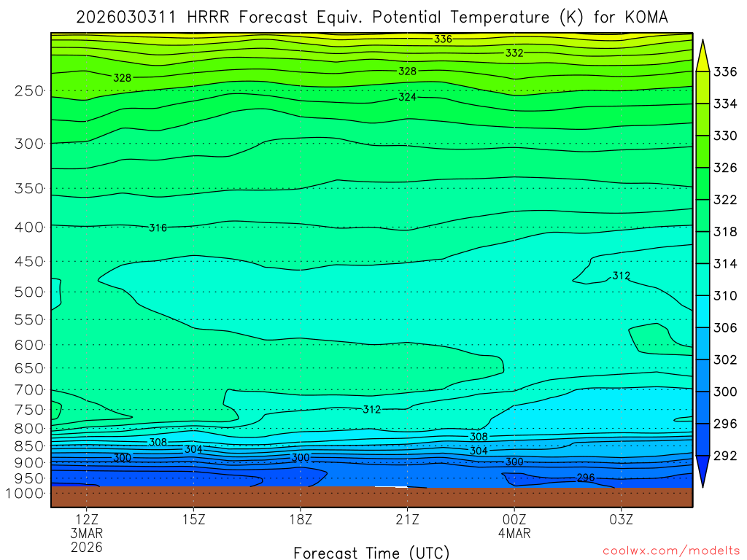
Task: Click the colorbar swatch between 326 and 330
Action: 703,152
